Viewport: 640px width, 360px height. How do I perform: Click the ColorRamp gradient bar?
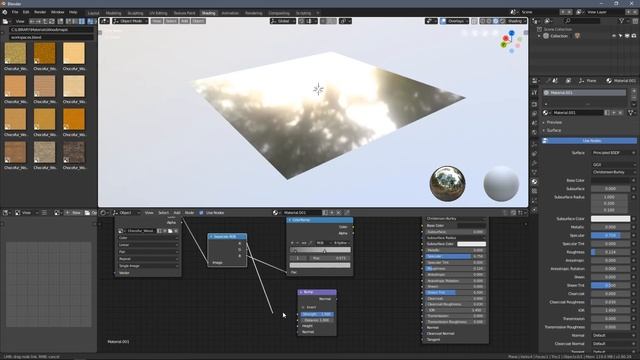pyautogui.click(x=320, y=250)
